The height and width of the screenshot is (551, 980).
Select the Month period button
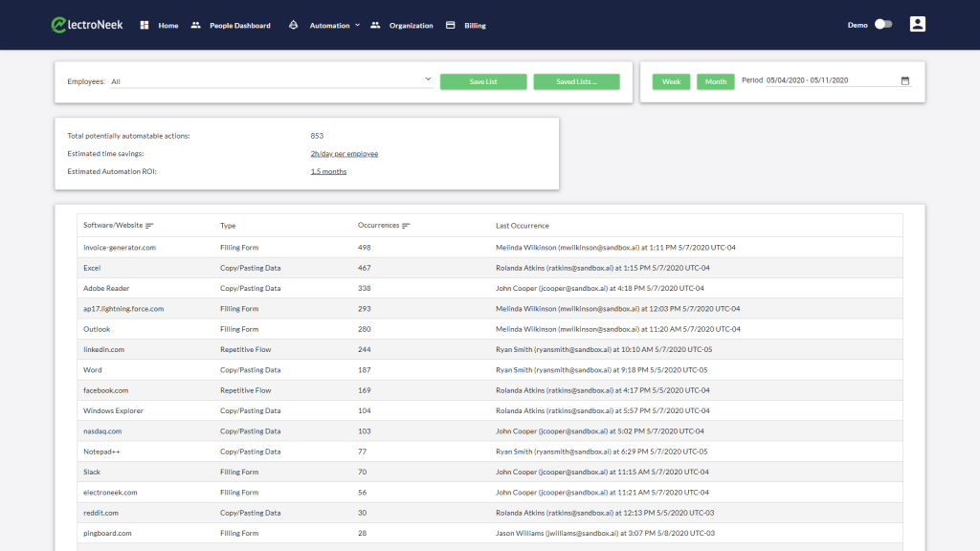click(716, 82)
